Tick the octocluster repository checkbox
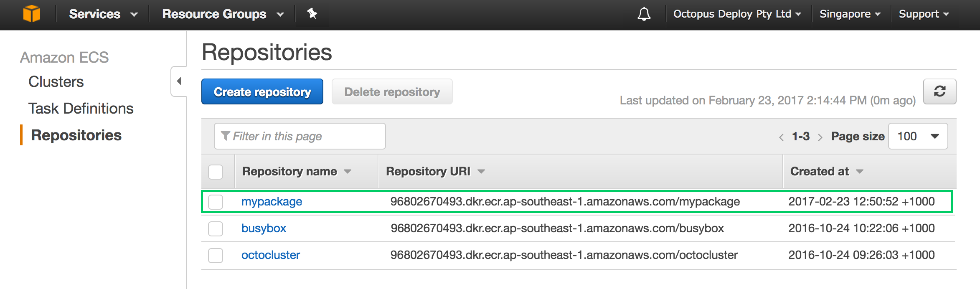The height and width of the screenshot is (289, 980). [x=216, y=256]
